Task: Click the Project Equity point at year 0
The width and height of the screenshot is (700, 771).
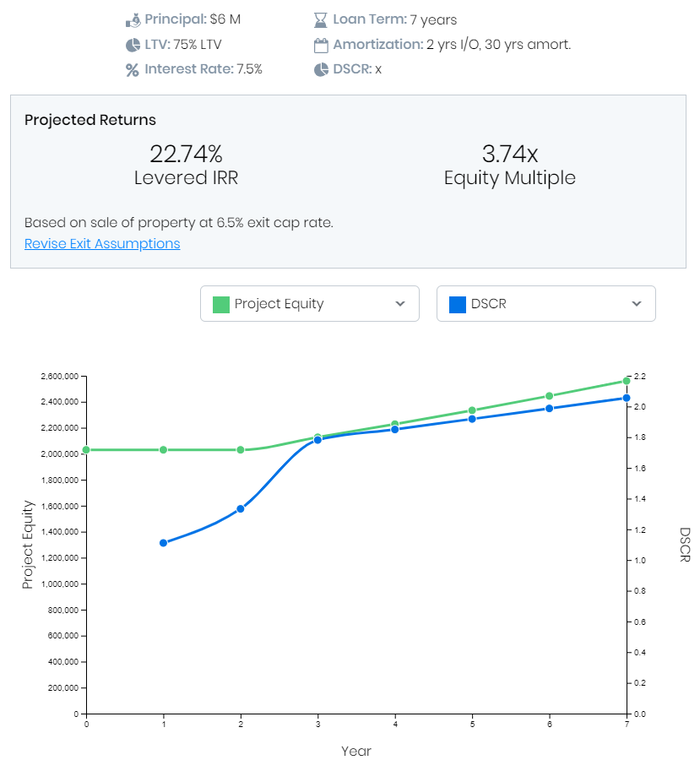Action: (86, 450)
